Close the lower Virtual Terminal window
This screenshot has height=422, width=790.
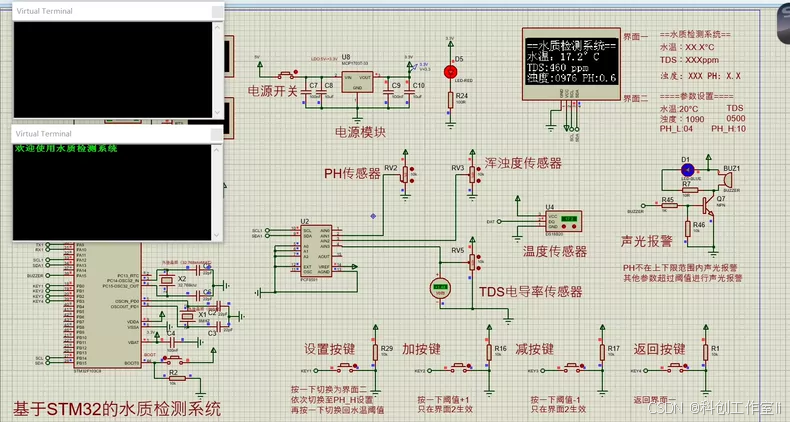[x=217, y=134]
